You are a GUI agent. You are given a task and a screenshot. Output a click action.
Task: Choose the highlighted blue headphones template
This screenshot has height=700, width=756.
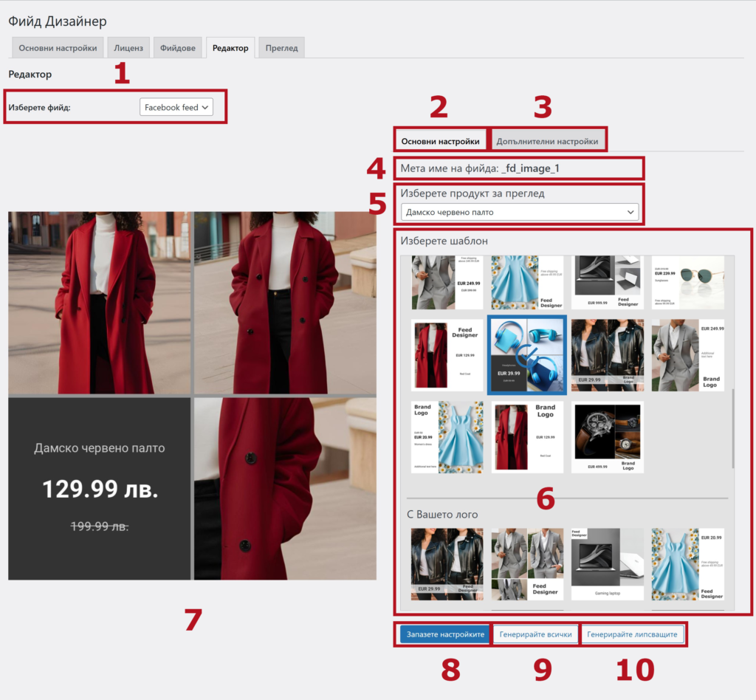pos(527,355)
